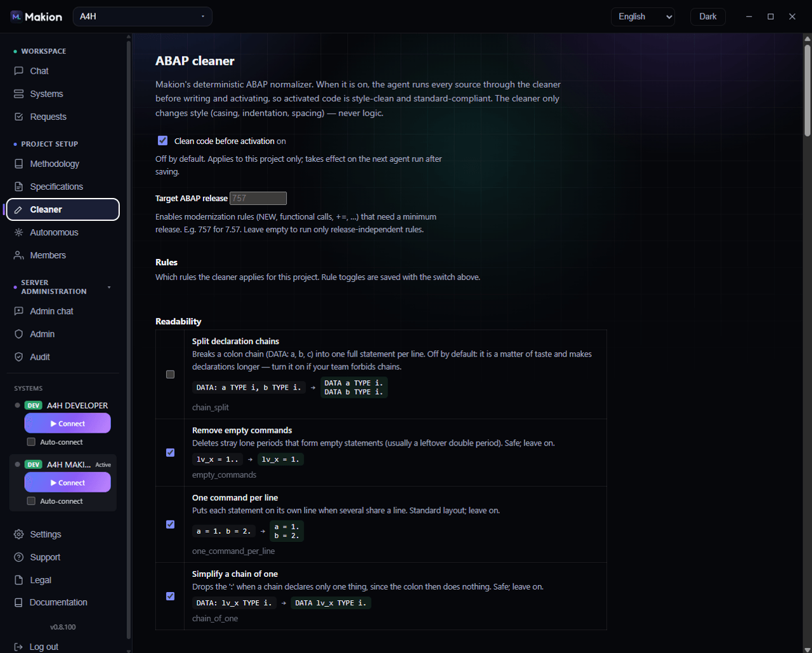Open the English language dropdown
Viewport: 812px width, 653px height.
[643, 16]
